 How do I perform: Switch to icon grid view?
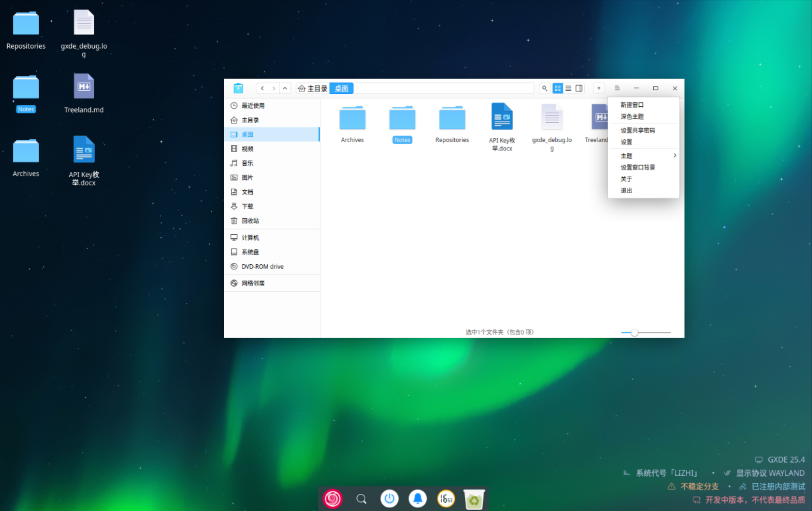557,88
